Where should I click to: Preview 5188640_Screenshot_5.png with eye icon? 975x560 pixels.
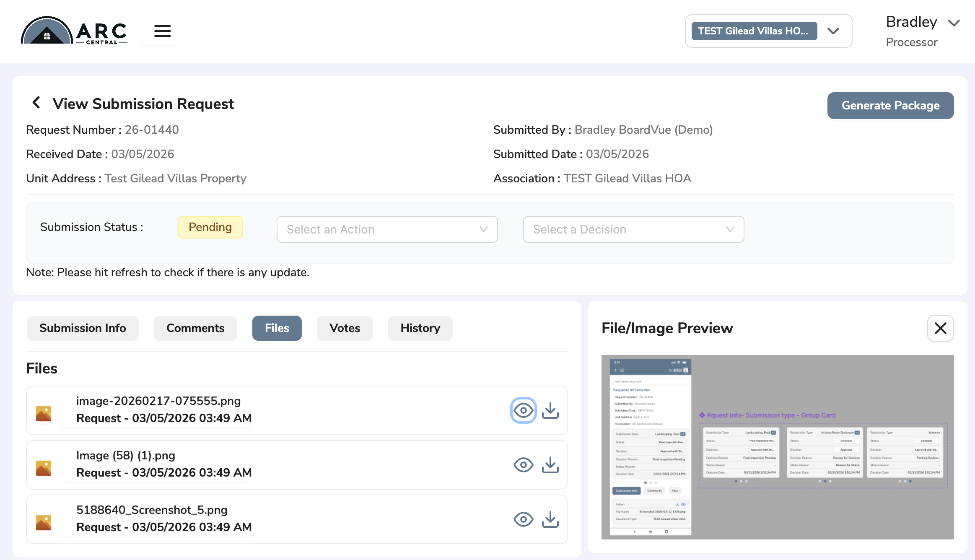point(523,519)
